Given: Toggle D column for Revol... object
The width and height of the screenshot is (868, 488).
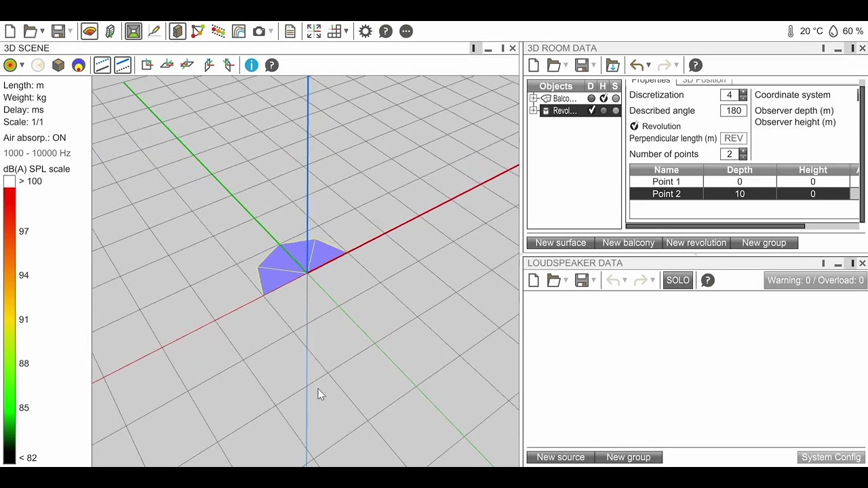Looking at the screenshot, I should click(x=591, y=111).
